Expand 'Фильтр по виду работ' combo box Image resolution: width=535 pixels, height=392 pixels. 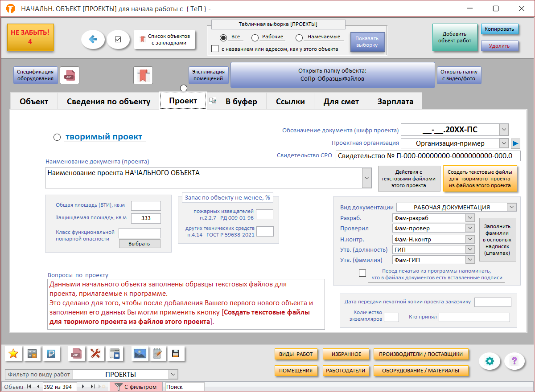[x=173, y=375]
